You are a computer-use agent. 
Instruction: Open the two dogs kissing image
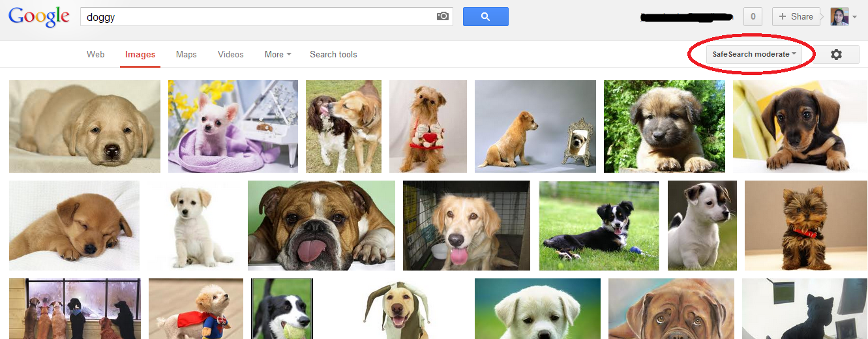click(344, 126)
